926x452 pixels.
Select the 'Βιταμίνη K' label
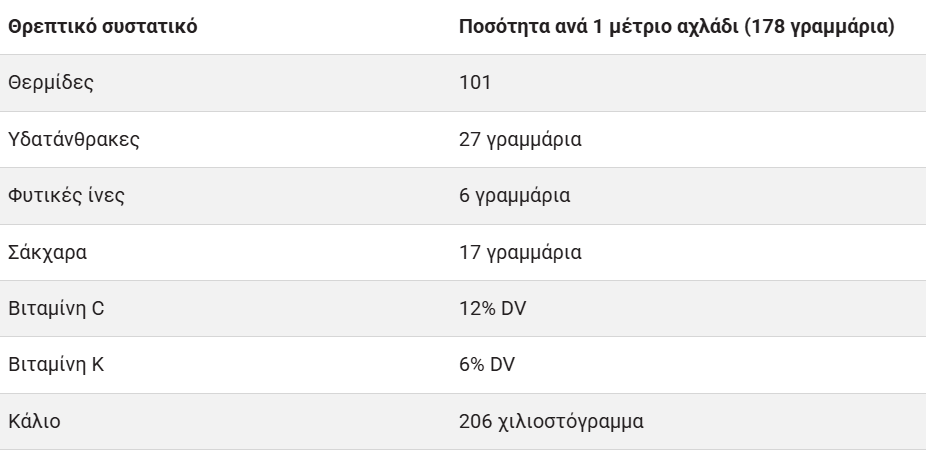[56, 365]
